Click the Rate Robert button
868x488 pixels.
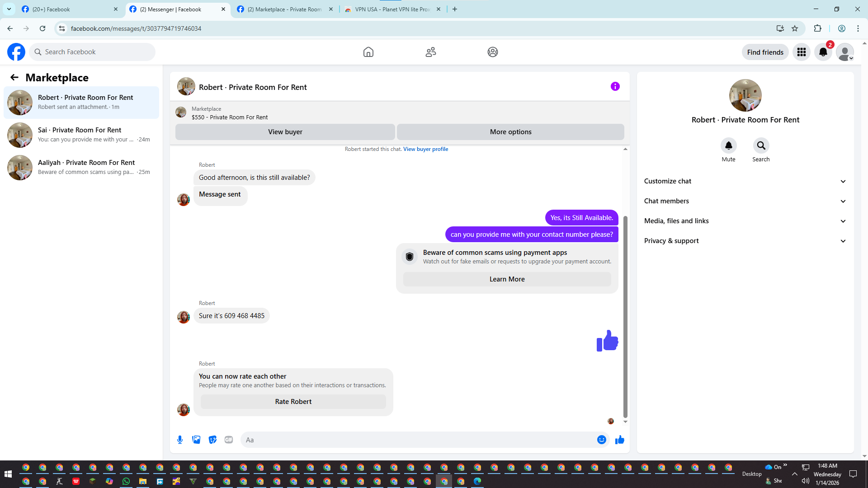tap(293, 402)
